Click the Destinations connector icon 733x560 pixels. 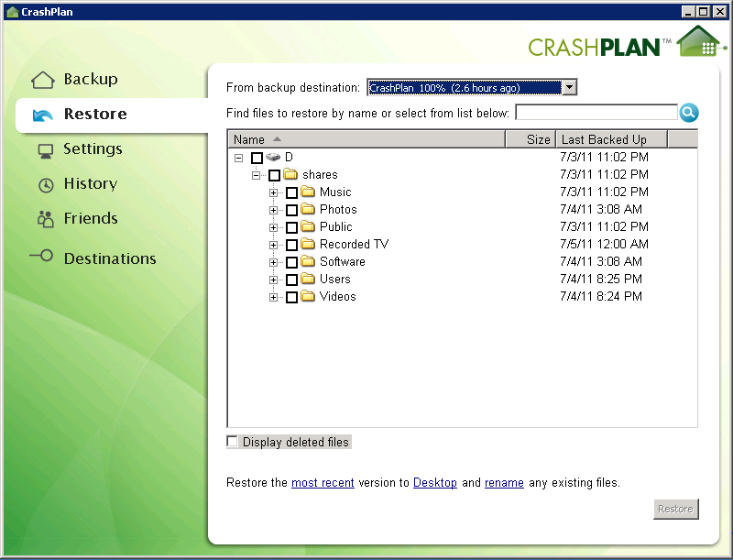point(41,256)
